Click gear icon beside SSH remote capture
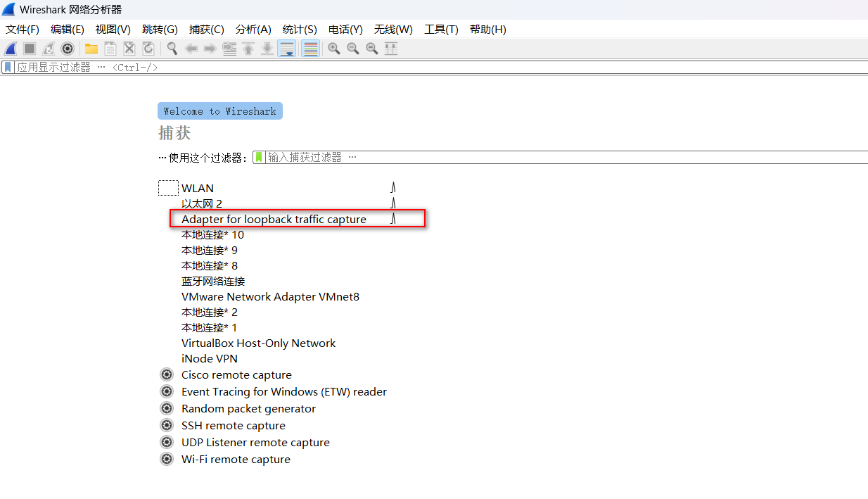868x499 pixels. [167, 425]
